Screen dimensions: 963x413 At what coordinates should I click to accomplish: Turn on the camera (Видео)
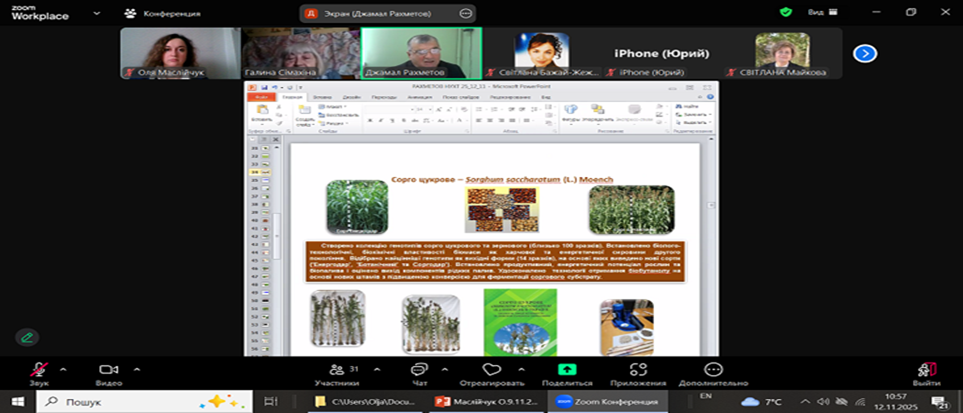(108, 370)
